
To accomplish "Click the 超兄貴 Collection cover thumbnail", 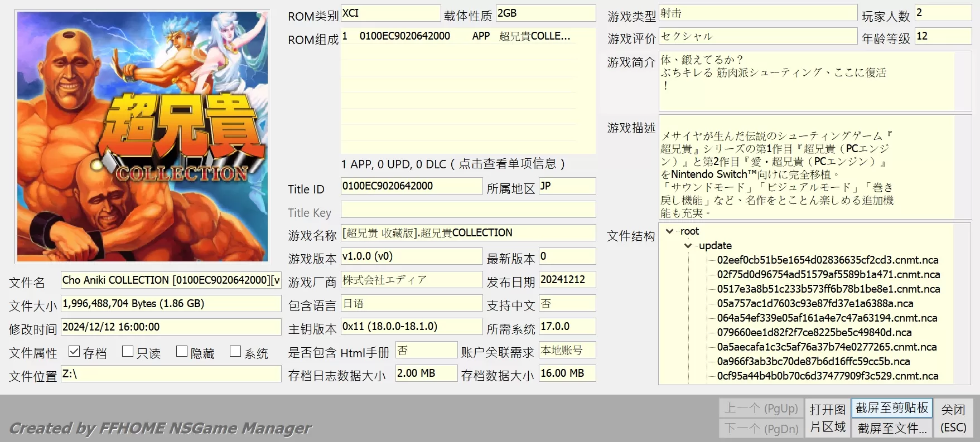I will (142, 137).
